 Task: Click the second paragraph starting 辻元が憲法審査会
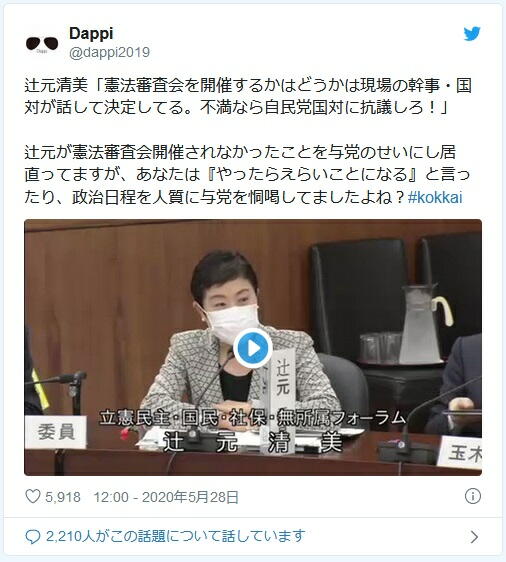(x=247, y=175)
